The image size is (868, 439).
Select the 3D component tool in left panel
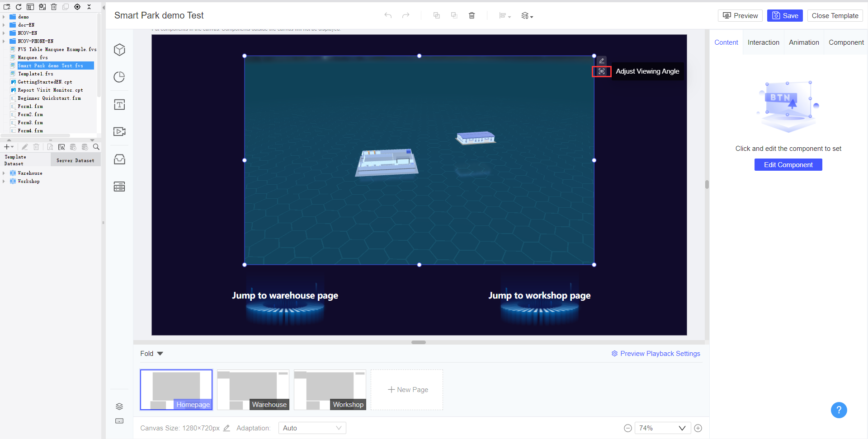point(119,50)
